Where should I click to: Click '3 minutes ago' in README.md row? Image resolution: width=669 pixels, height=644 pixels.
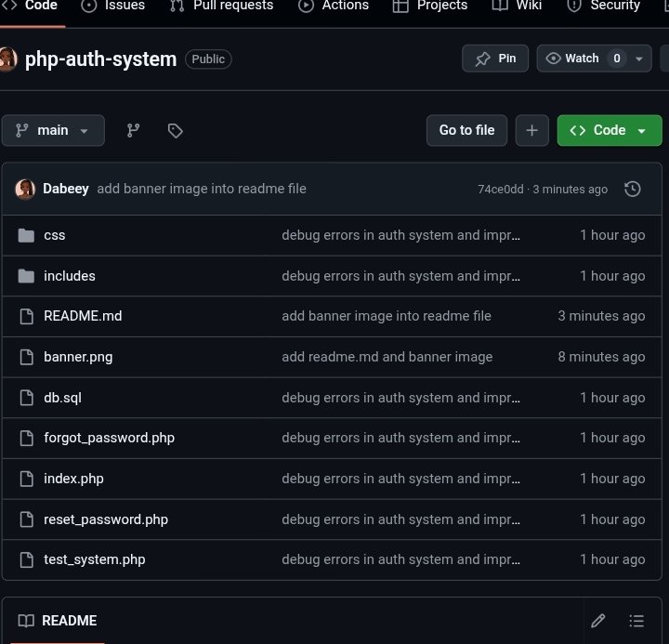(601, 316)
